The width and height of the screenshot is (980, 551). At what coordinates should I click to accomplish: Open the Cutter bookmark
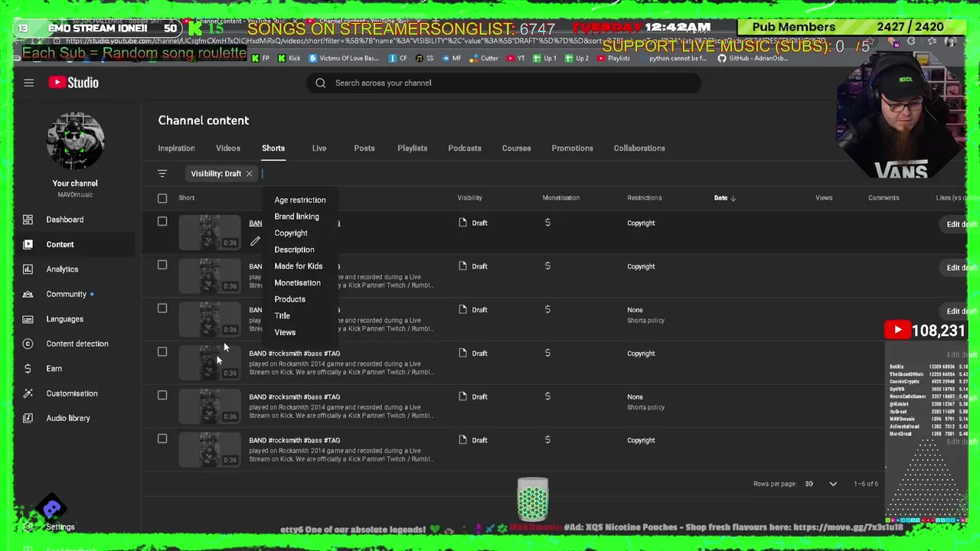[483, 58]
